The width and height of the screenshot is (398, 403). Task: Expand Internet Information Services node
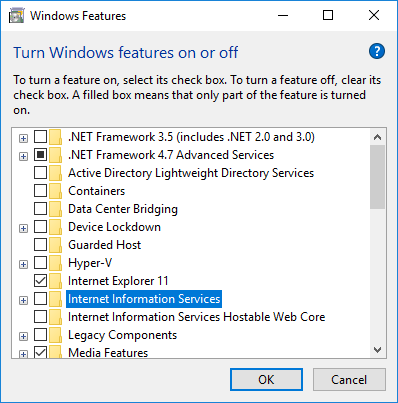(x=23, y=300)
